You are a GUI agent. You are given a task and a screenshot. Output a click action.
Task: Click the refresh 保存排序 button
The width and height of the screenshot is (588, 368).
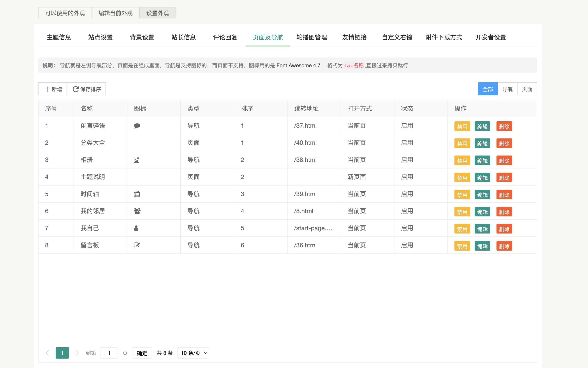(86, 89)
